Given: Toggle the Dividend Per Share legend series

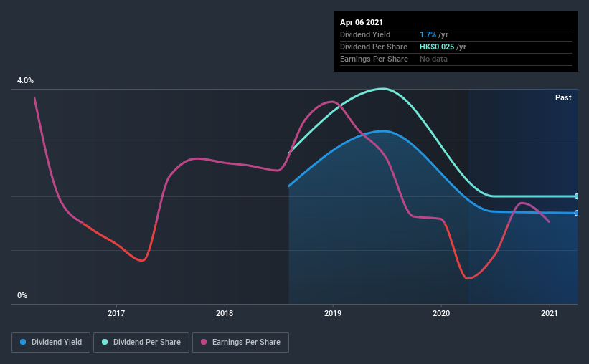Looking at the screenshot, I should pyautogui.click(x=141, y=343).
